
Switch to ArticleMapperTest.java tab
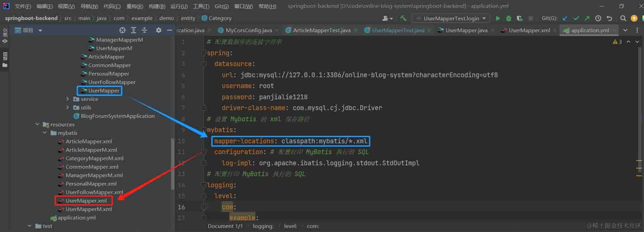pos(321,30)
